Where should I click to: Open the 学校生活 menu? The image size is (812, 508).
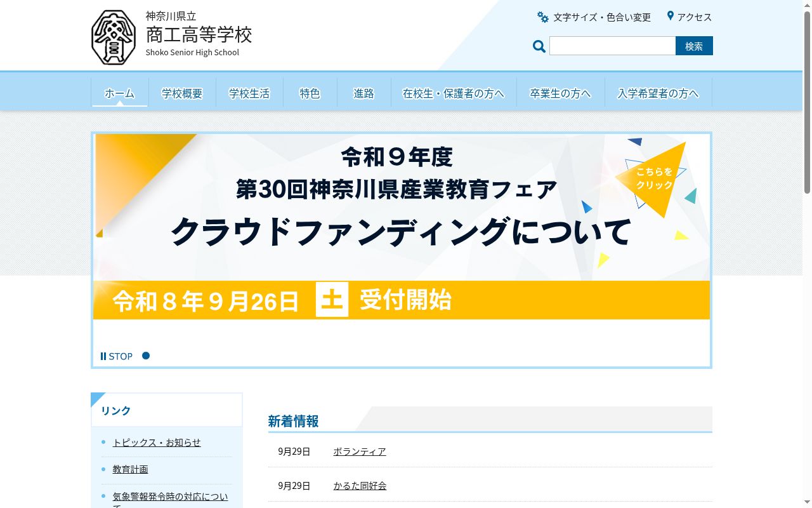(x=249, y=93)
